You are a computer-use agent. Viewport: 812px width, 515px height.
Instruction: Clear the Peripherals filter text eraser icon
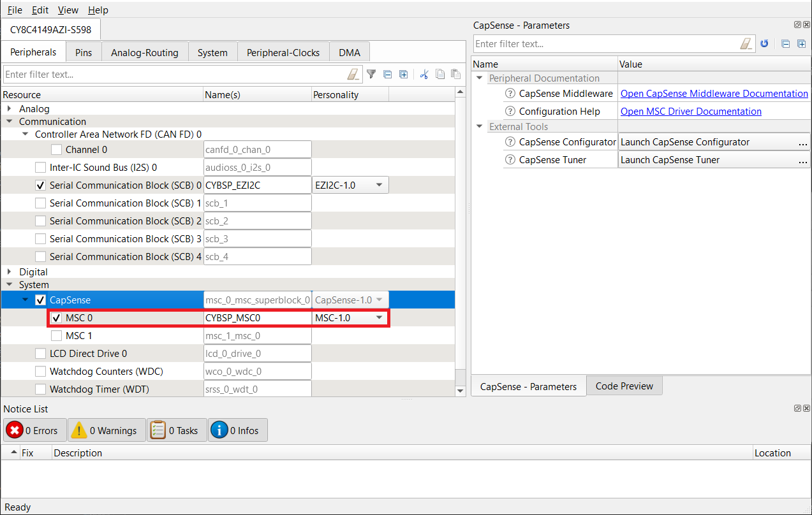(353, 75)
